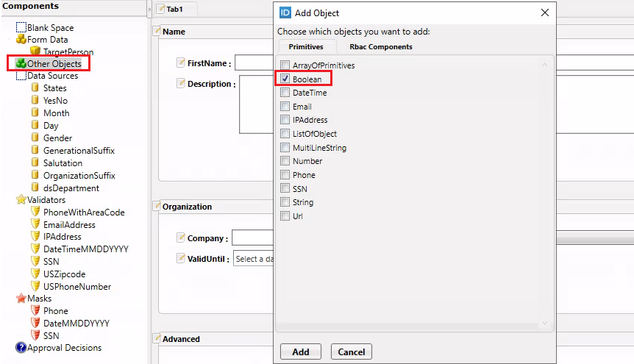Click the edit icon beside Description label
The height and width of the screenshot is (364, 634).
181,83
